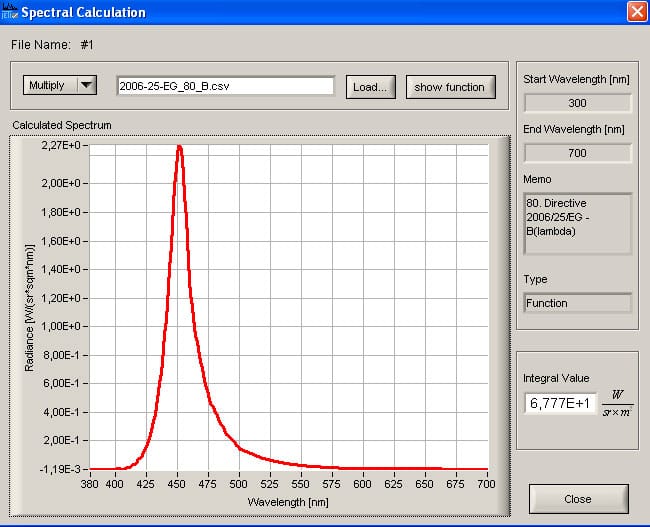The width and height of the screenshot is (650, 527).
Task: Click the show function button
Action: pyautogui.click(x=451, y=87)
